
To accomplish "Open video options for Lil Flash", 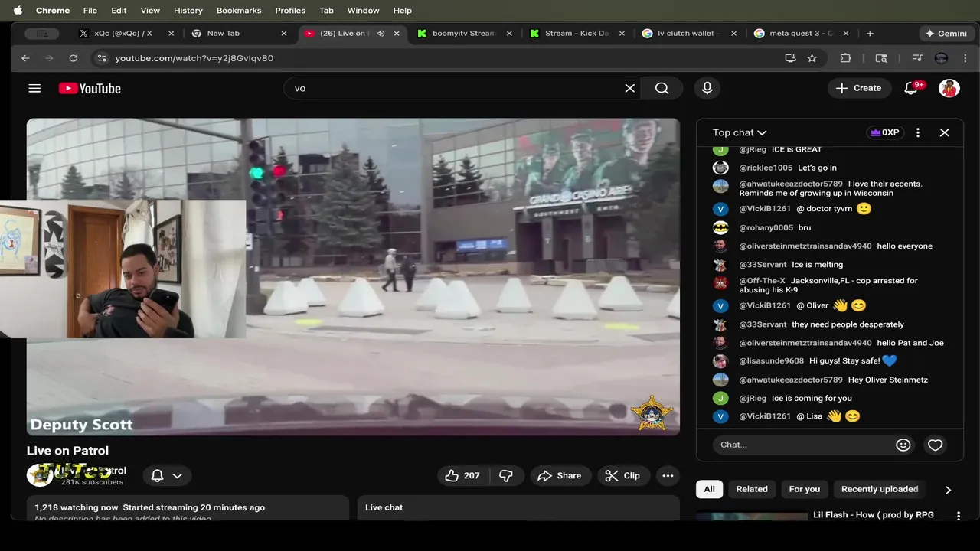I will (x=958, y=517).
